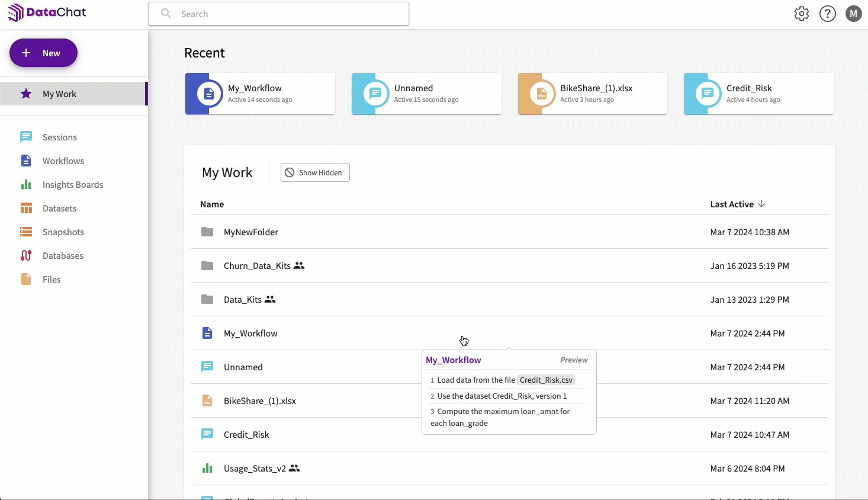Click the Files icon in sidebar

(26, 279)
